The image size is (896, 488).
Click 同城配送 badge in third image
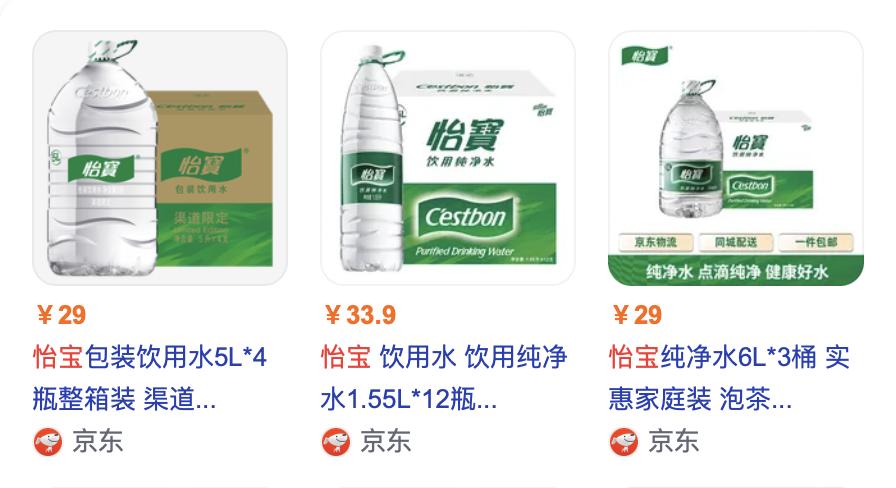click(736, 242)
